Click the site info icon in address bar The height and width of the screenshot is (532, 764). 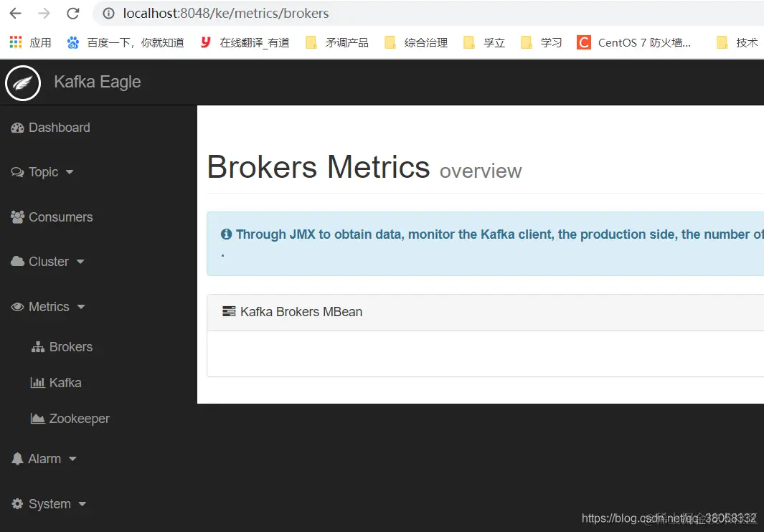[108, 13]
